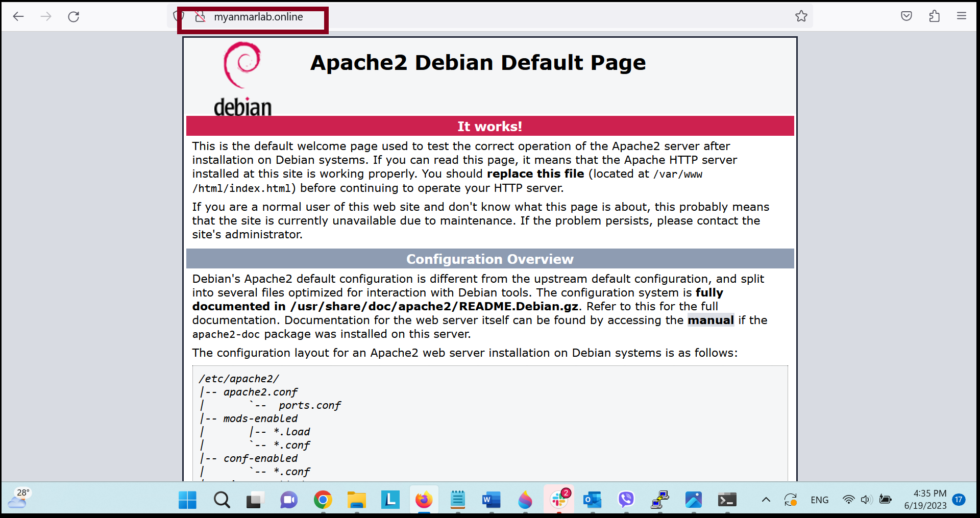Open the Firefox extensions menu
This screenshot has width=980, height=518.
pos(934,16)
